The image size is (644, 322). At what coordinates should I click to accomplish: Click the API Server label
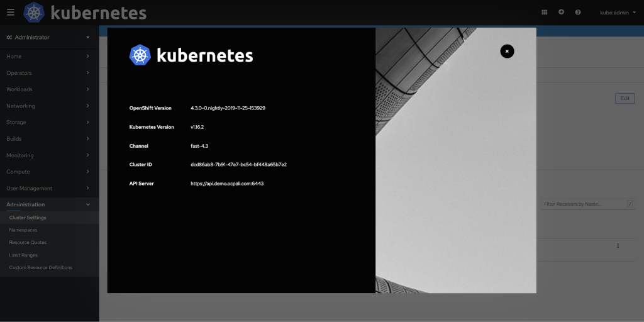coord(142,184)
